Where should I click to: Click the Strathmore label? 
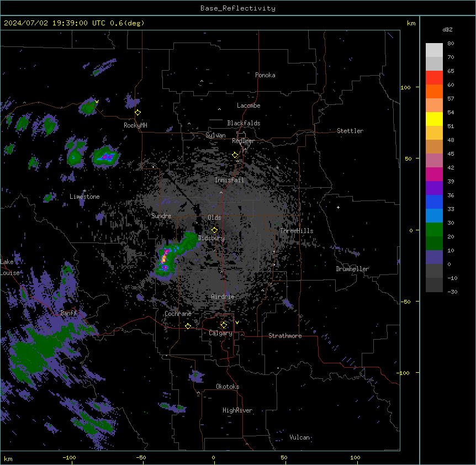(x=285, y=336)
